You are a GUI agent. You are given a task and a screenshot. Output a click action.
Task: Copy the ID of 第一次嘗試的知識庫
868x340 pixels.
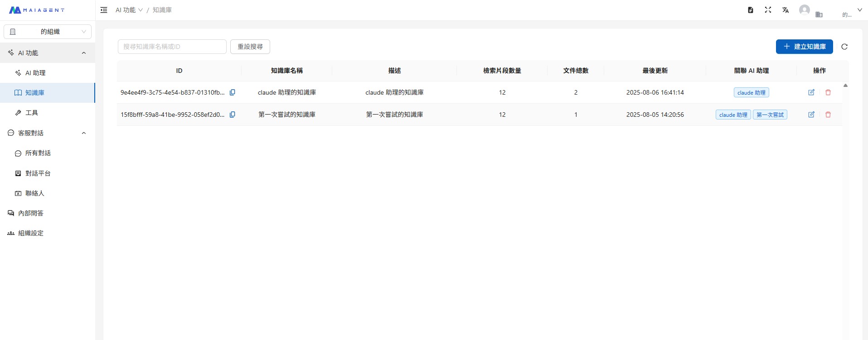point(233,115)
